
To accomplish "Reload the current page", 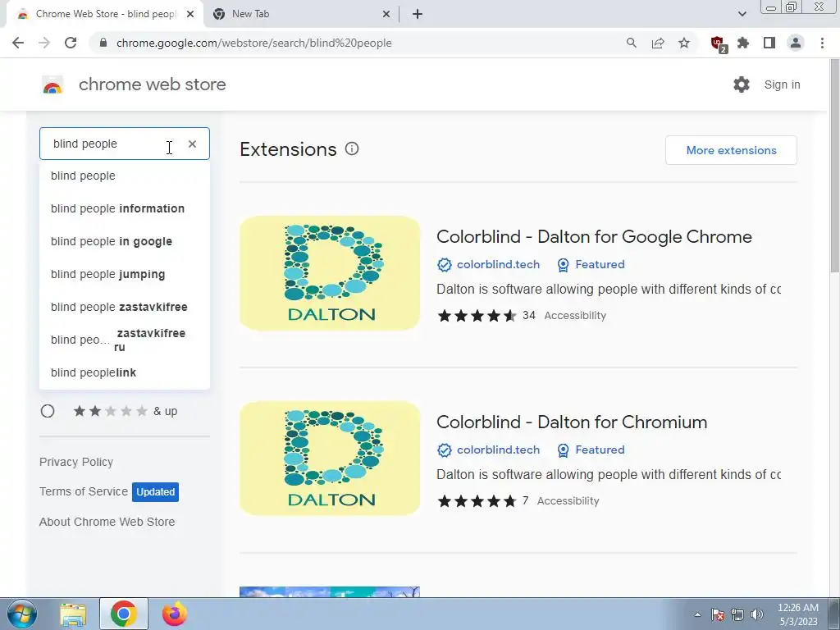I will pyautogui.click(x=71, y=43).
